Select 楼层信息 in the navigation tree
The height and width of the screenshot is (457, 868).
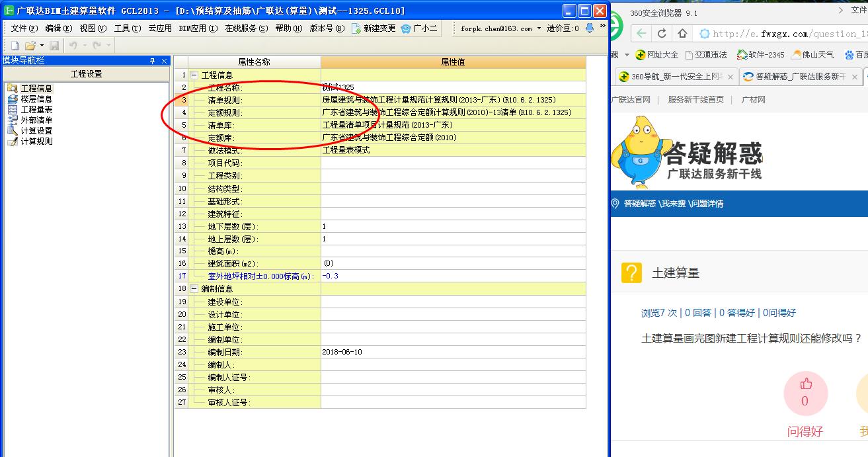tap(36, 99)
